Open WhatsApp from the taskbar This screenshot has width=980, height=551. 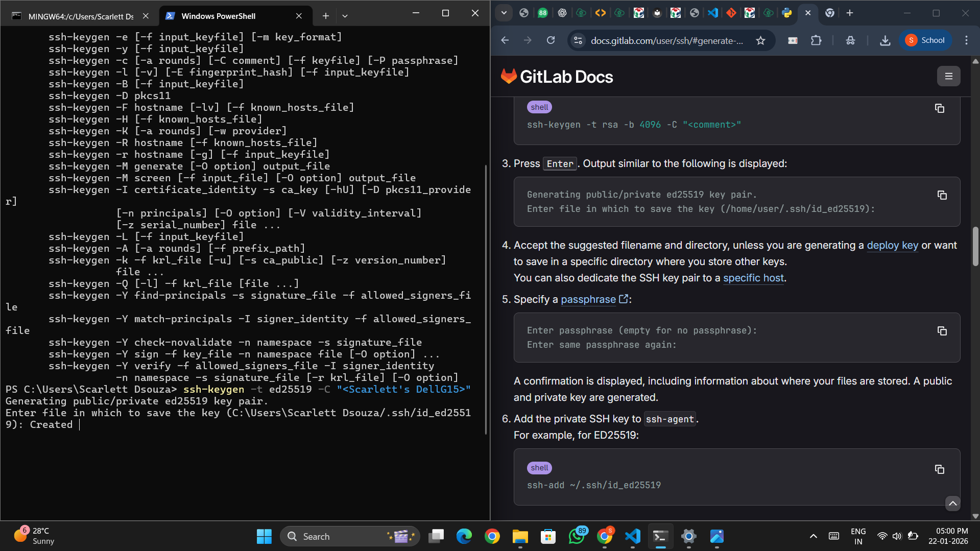pos(577,536)
